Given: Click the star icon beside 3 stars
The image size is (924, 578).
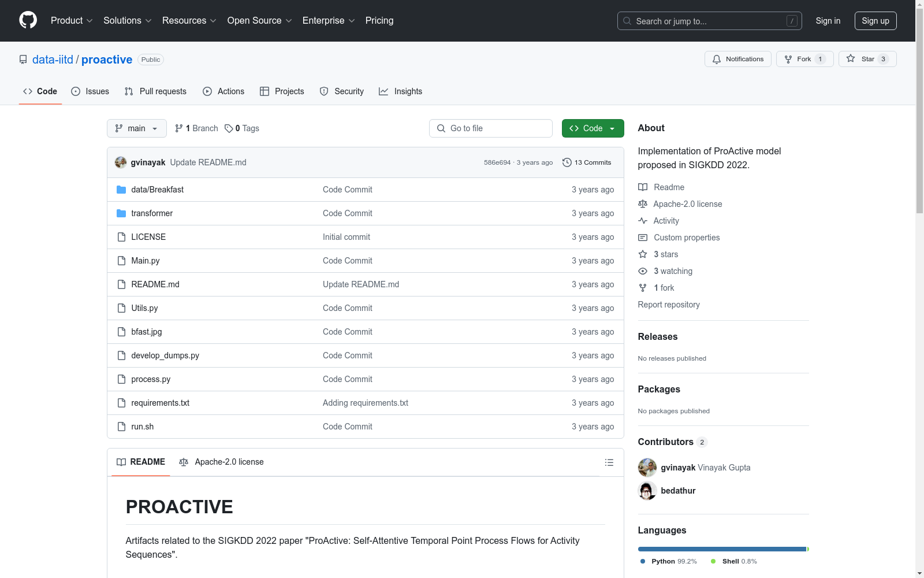Looking at the screenshot, I should [643, 254].
